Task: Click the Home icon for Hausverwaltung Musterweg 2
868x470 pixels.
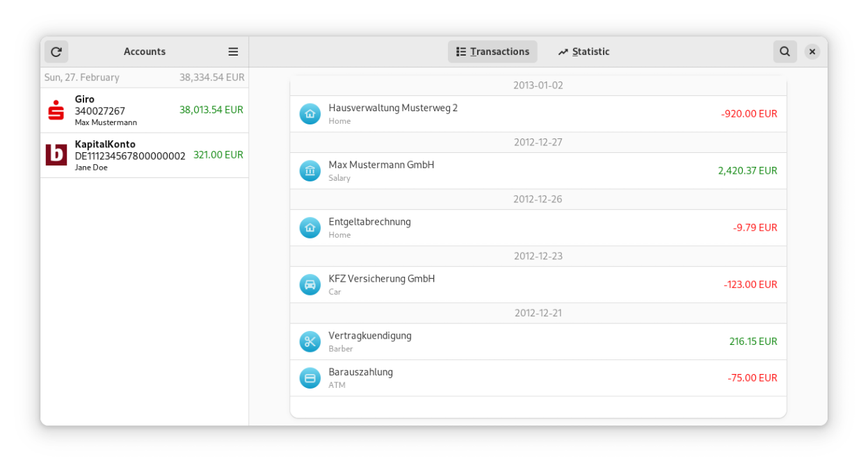Action: tap(310, 114)
